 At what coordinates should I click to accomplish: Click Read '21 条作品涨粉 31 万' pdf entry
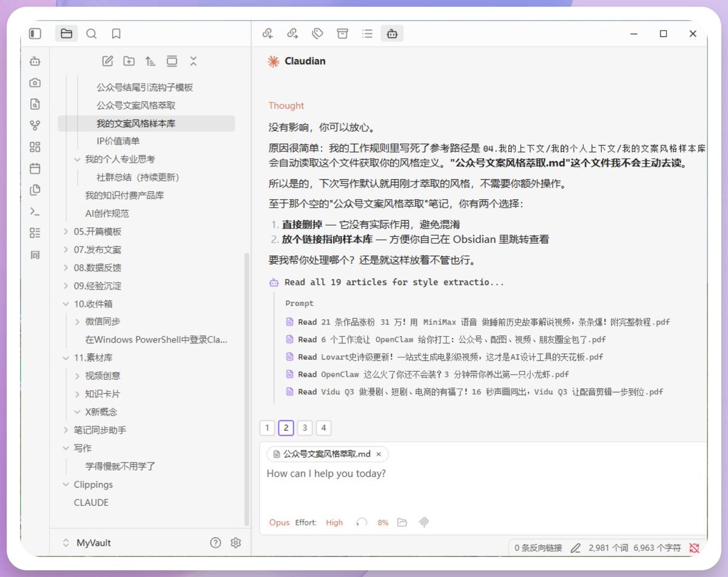(478, 322)
